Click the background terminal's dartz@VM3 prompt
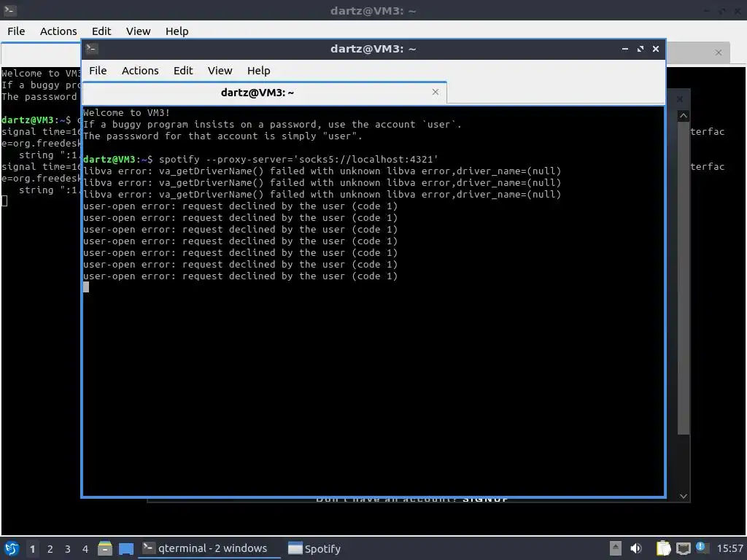747x560 pixels. 36,120
